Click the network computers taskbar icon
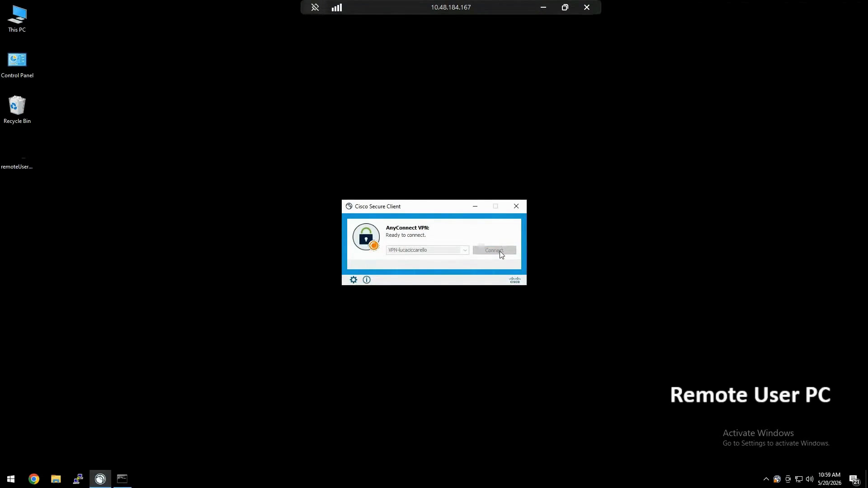 (78, 479)
